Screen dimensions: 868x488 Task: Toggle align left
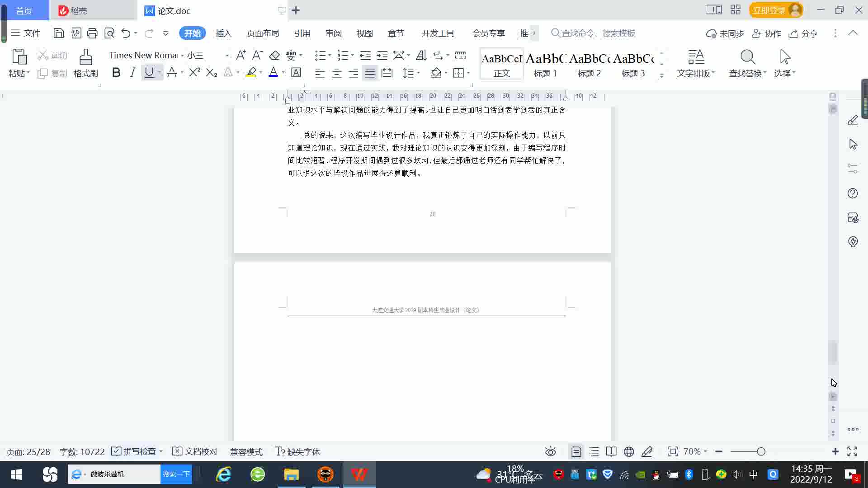[x=320, y=72]
